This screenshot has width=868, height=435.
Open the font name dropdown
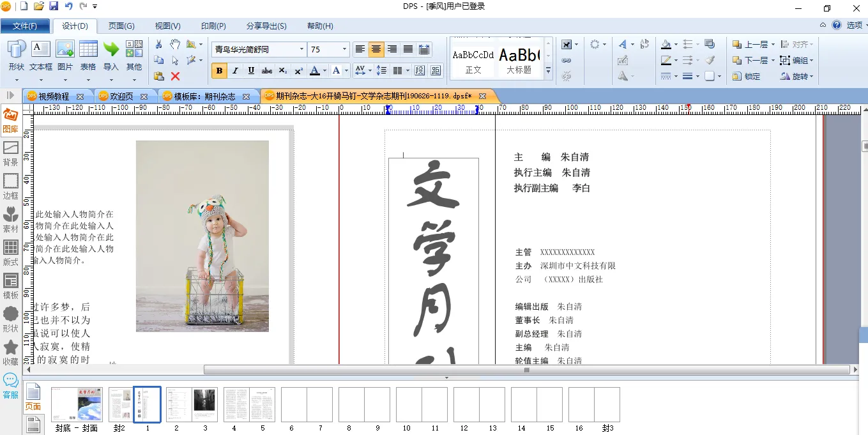click(301, 49)
